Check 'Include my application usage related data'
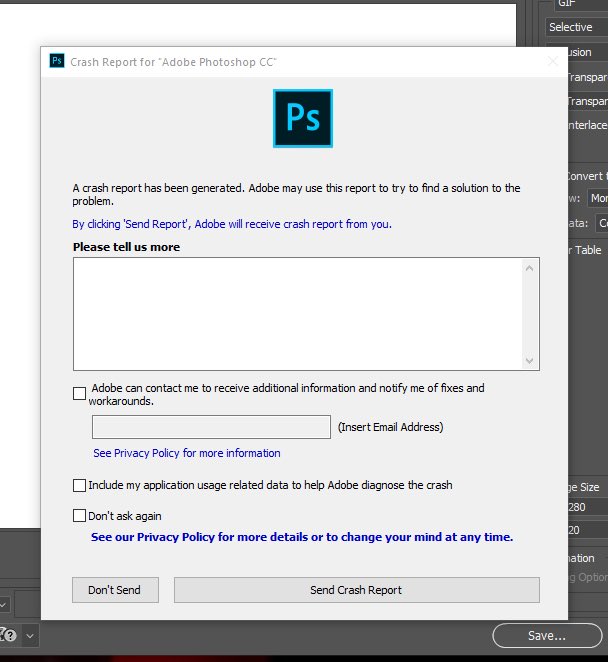Image resolution: width=608 pixels, height=662 pixels. 79,486
